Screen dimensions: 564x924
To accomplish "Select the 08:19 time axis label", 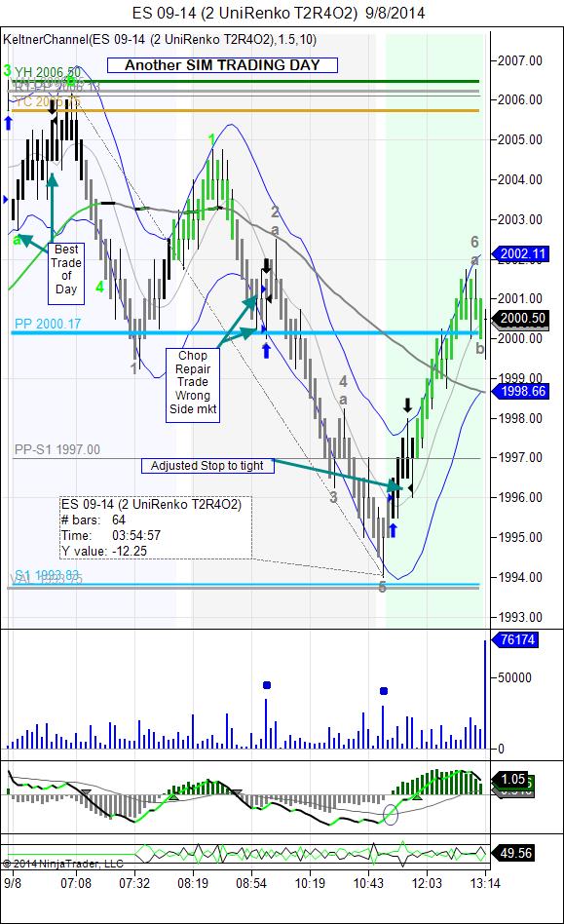I will click(193, 883).
